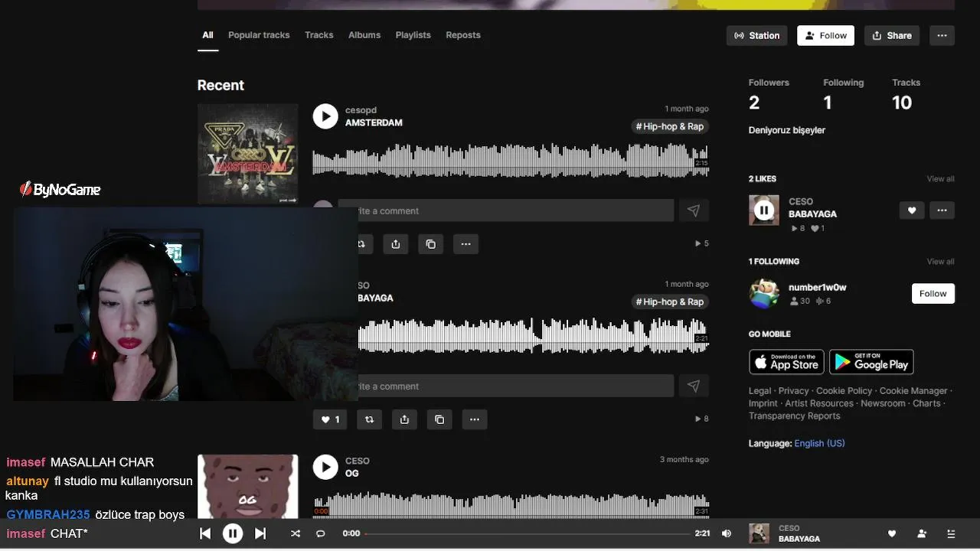Image resolution: width=980 pixels, height=551 pixels.
Task: Share the AMSTERDAM track
Action: point(396,244)
